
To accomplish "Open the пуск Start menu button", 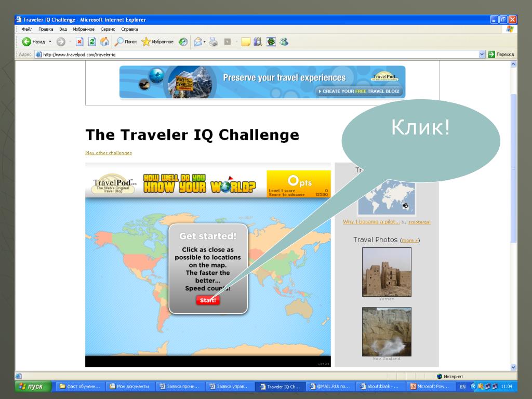I will point(33,387).
